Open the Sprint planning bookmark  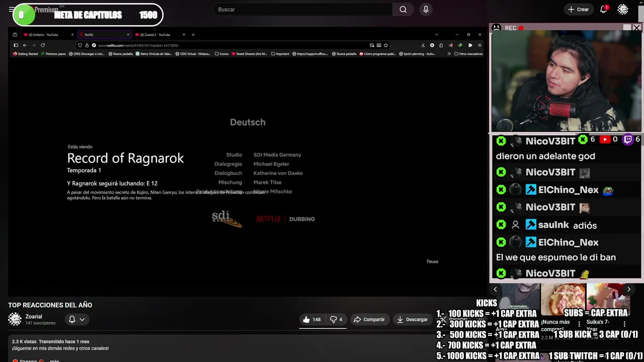[x=418, y=54]
